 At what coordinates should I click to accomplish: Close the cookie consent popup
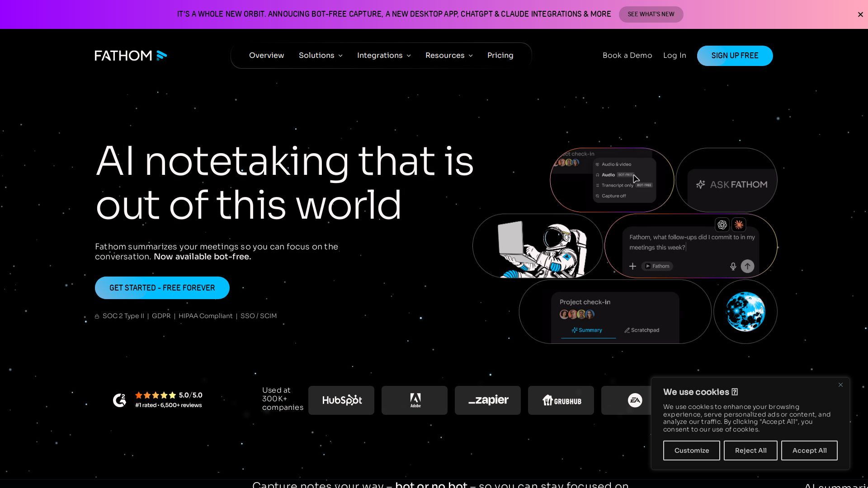pyautogui.click(x=840, y=385)
